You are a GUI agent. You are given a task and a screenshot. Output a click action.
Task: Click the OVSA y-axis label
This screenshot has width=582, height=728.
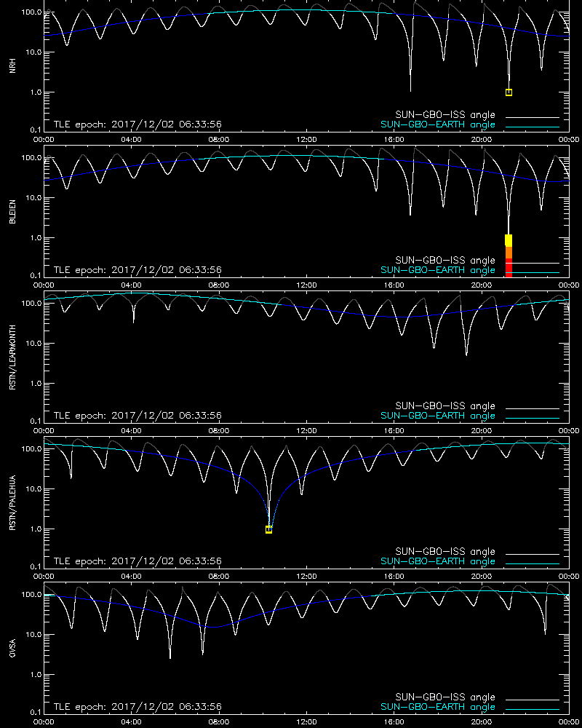point(12,648)
